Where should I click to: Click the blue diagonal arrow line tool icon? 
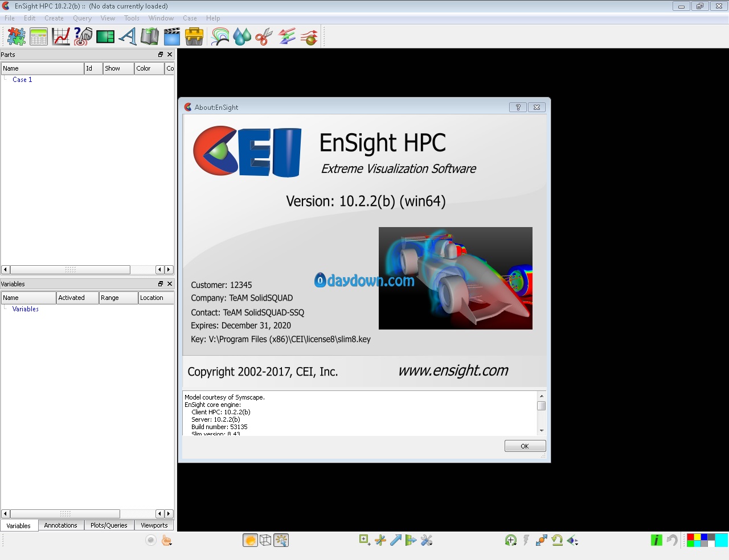[396, 540]
